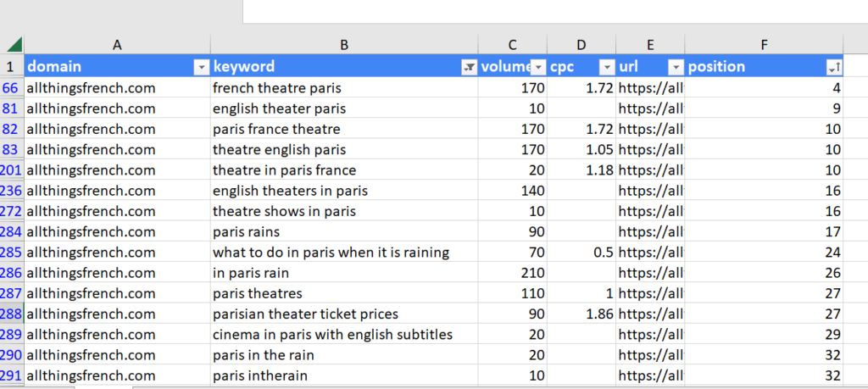Click cell 'parisian theater ticket prices'
Viewport: 868px width, 389px height.
pos(344,314)
